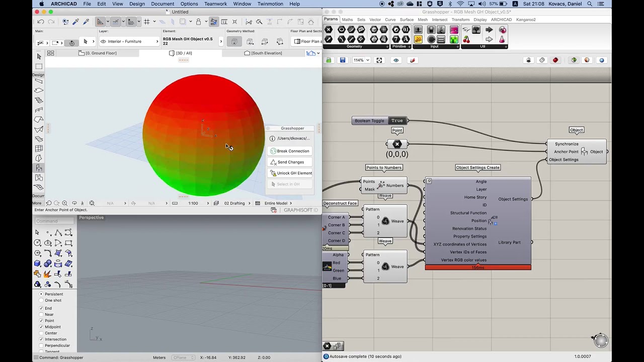
Task: Click the eye preview icon in Grasshopper toolbar
Action: pos(396,60)
